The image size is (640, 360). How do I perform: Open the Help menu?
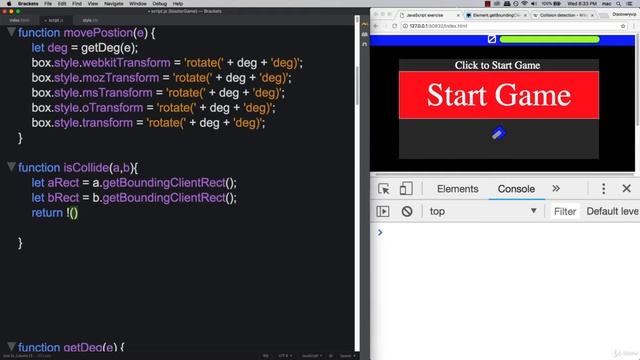[x=178, y=4]
